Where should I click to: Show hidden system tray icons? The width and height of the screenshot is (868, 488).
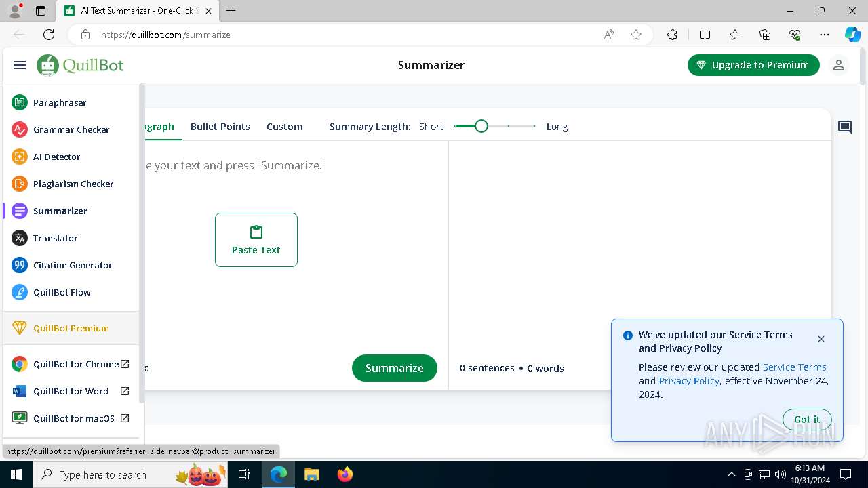point(731,474)
